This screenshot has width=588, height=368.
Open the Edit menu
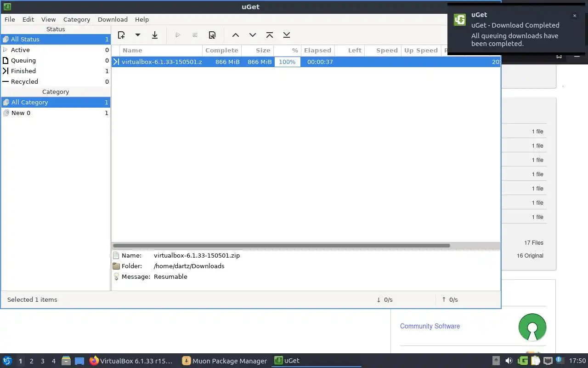click(28, 19)
